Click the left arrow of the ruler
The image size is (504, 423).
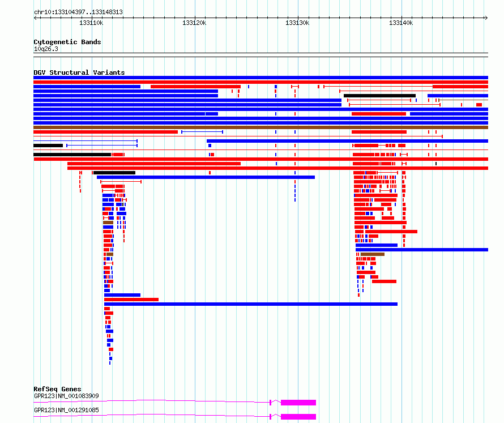pyautogui.click(x=35, y=18)
